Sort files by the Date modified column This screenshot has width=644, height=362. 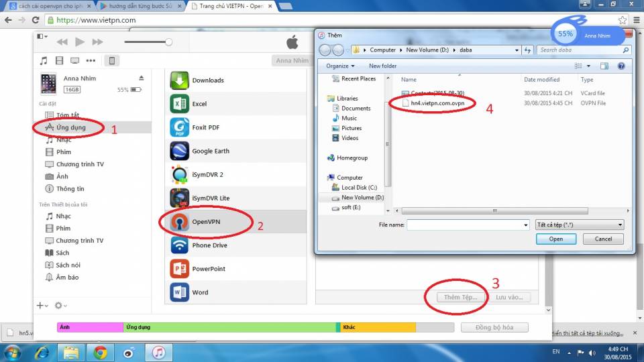click(x=541, y=80)
